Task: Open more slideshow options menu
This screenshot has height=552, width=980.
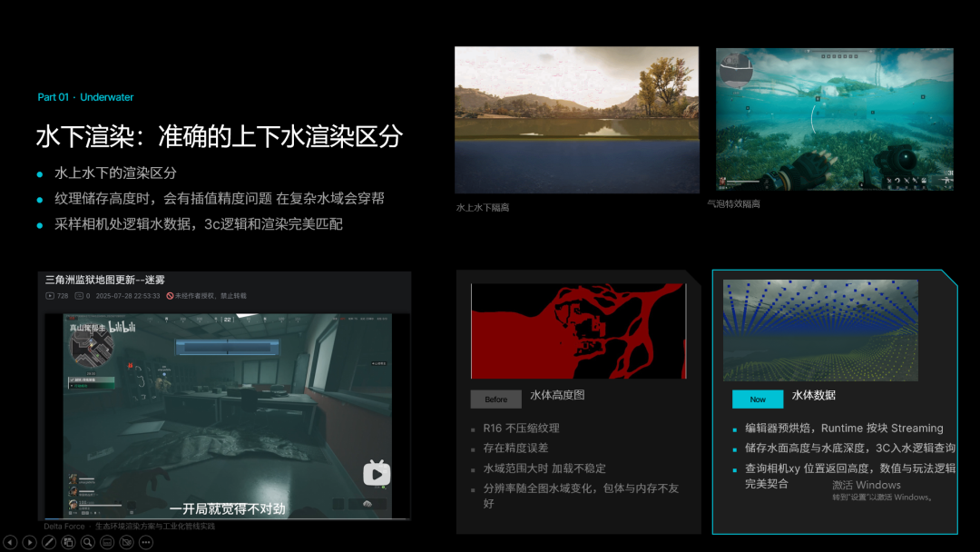Action: pos(145,542)
